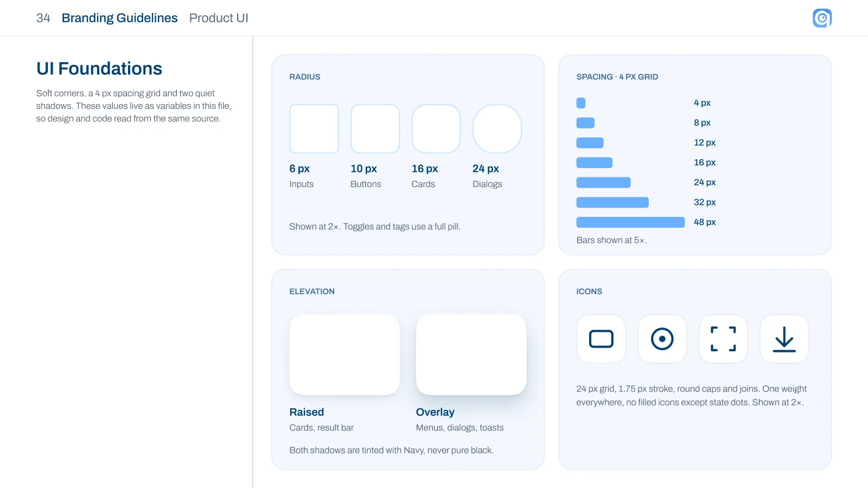Image resolution: width=868 pixels, height=488 pixels.
Task: Click the Raised elevation sample card
Action: click(344, 355)
